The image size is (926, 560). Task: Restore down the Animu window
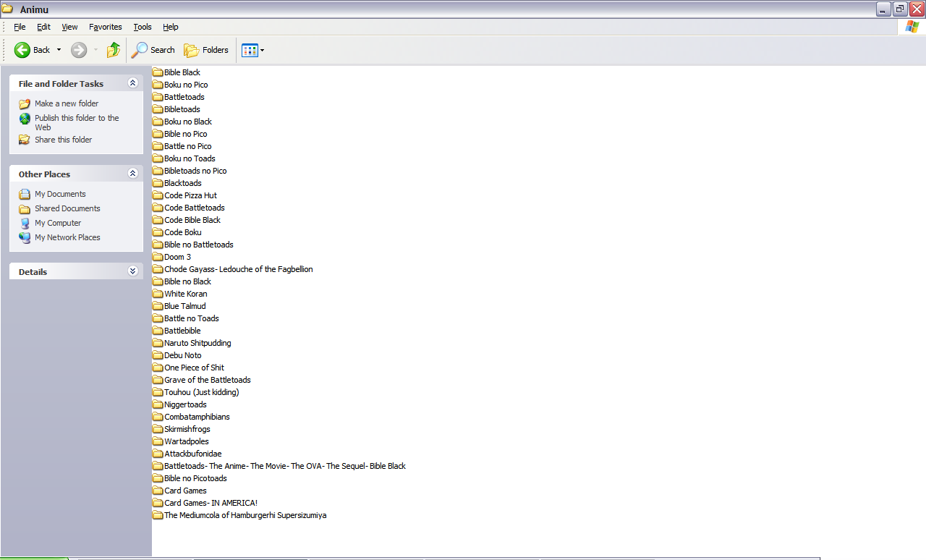point(900,9)
